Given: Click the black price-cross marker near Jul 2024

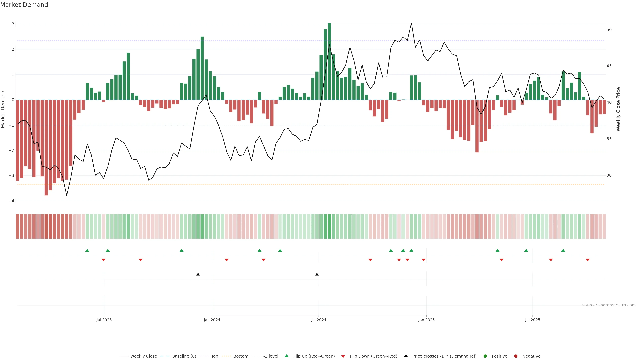Looking at the screenshot, I should (x=317, y=274).
